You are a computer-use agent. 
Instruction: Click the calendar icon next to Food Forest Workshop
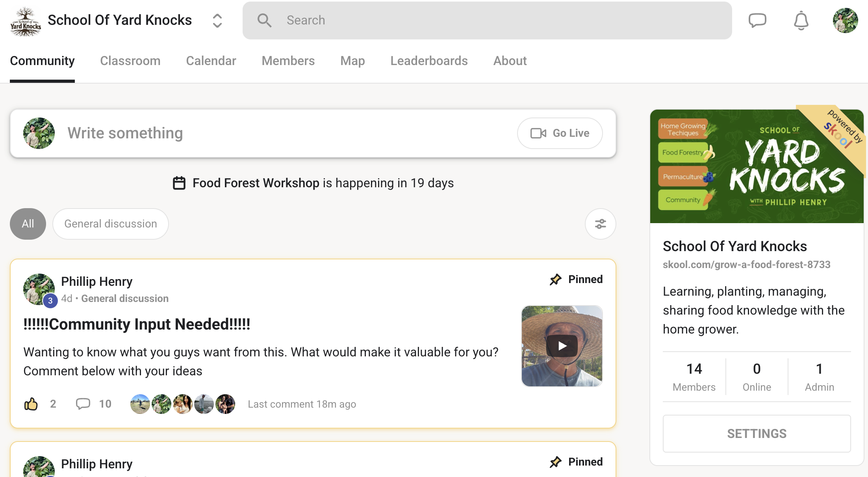pos(180,183)
